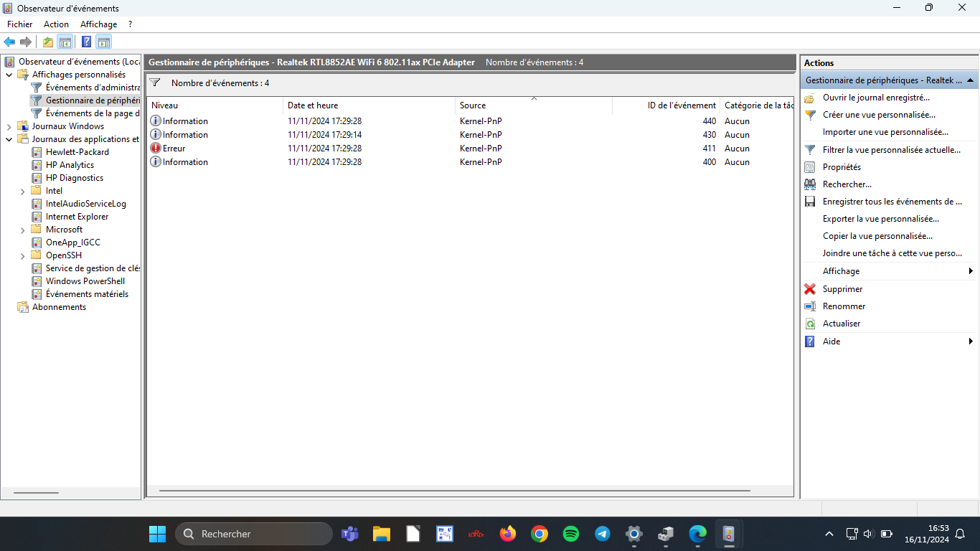Click the Filtrer la vue personnalisée funnel icon
The height and width of the screenshot is (551, 980).
[810, 150]
